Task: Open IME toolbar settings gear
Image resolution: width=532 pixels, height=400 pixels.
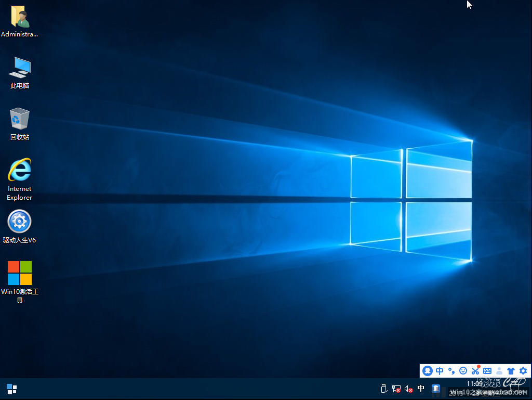Action: click(523, 371)
